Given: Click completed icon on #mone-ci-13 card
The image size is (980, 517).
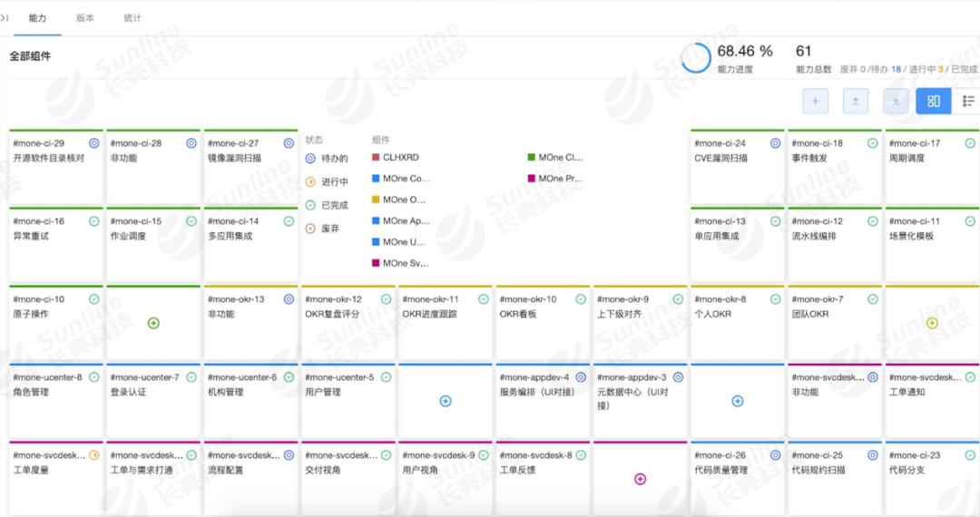Looking at the screenshot, I should [x=775, y=221].
